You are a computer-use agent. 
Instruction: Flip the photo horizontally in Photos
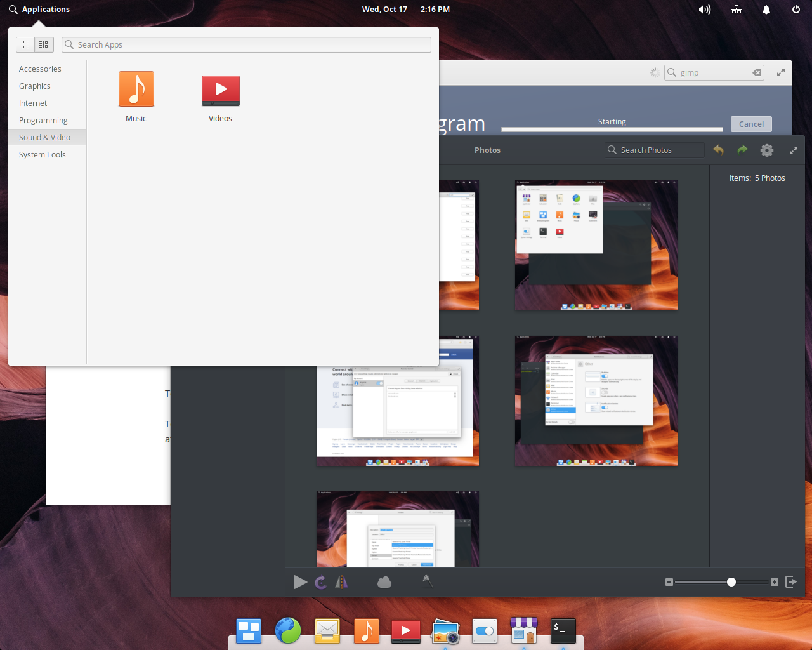pos(341,582)
